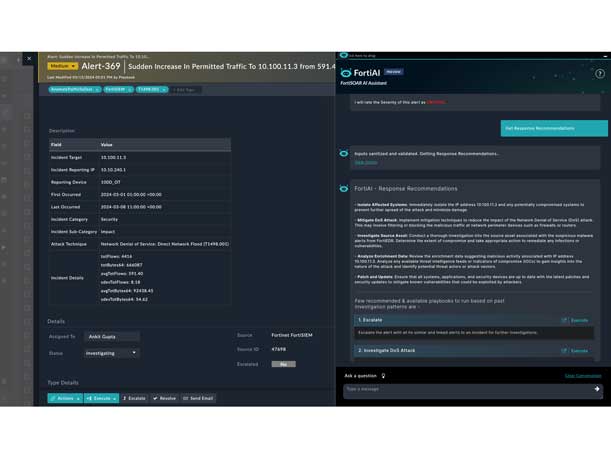This screenshot has height=458, width=611.
Task: Click the lightbulb icon beside Ask a question
Action: [x=383, y=376]
